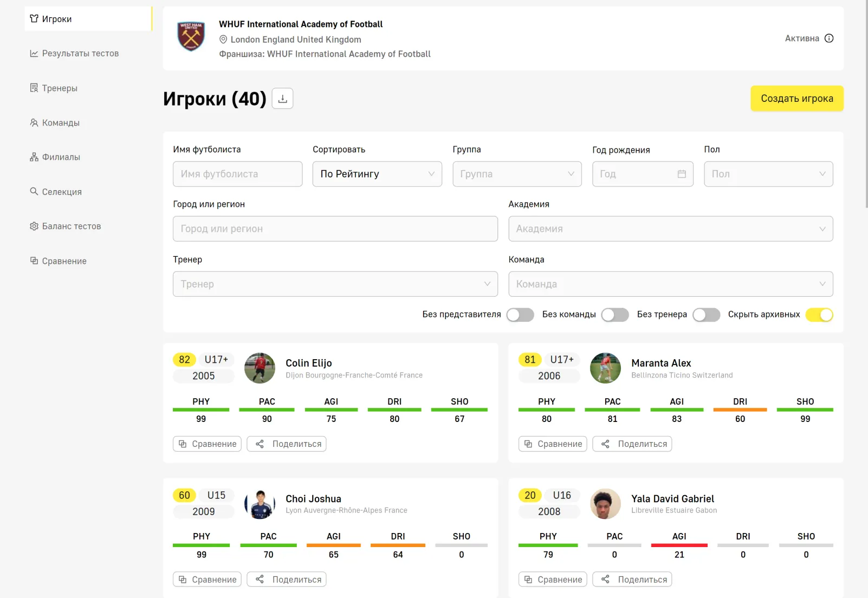
Task: Click the share icon on Yala David Gabriel card
Action: tap(606, 580)
